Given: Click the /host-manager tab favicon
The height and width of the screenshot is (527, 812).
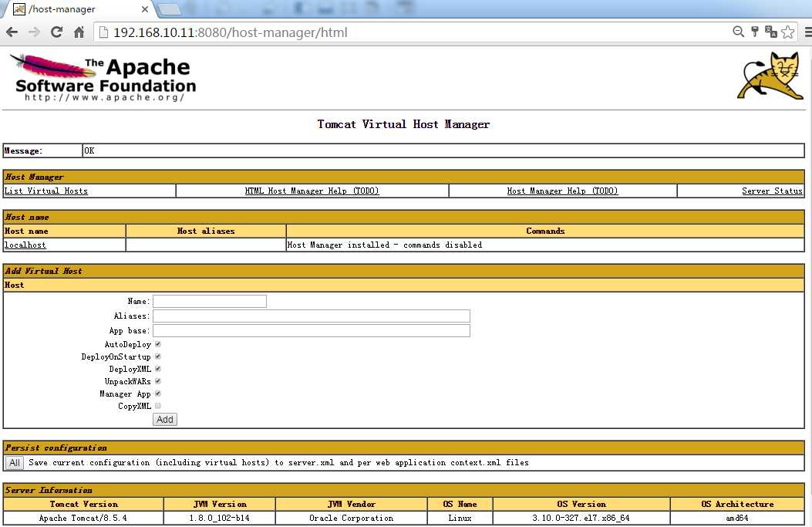Looking at the screenshot, I should [x=19, y=8].
